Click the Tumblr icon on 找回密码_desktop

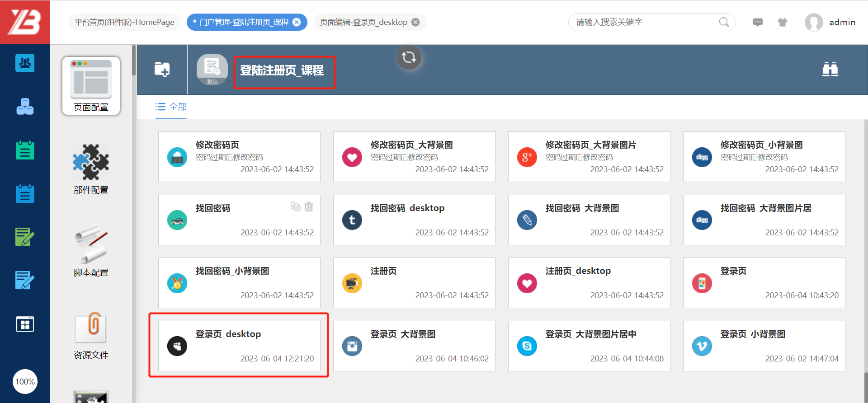pyautogui.click(x=352, y=220)
